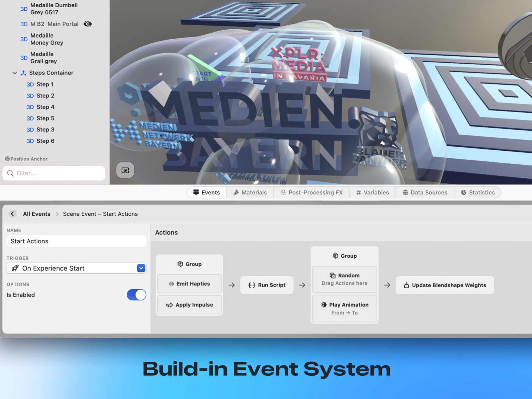Image resolution: width=532 pixels, height=399 pixels.
Task: Click the rocket icon in the Trigger field
Action: (x=15, y=268)
